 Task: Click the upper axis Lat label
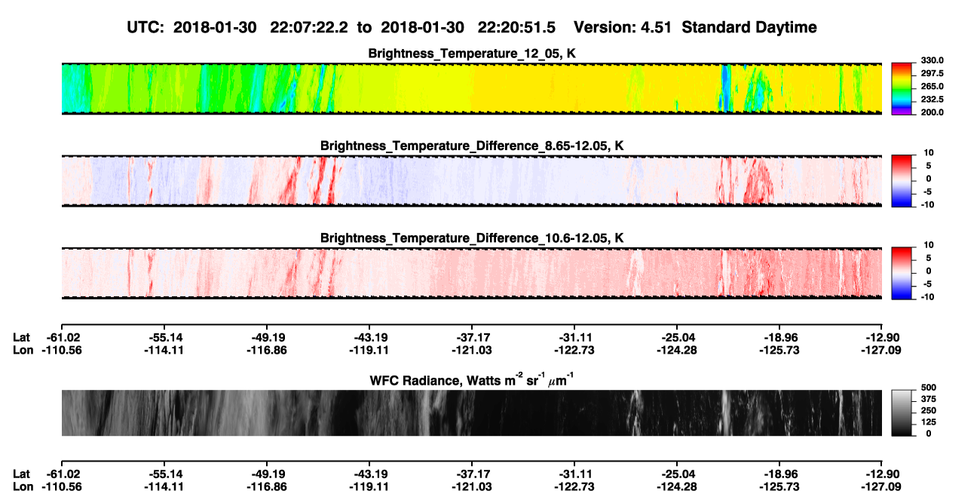point(22,336)
